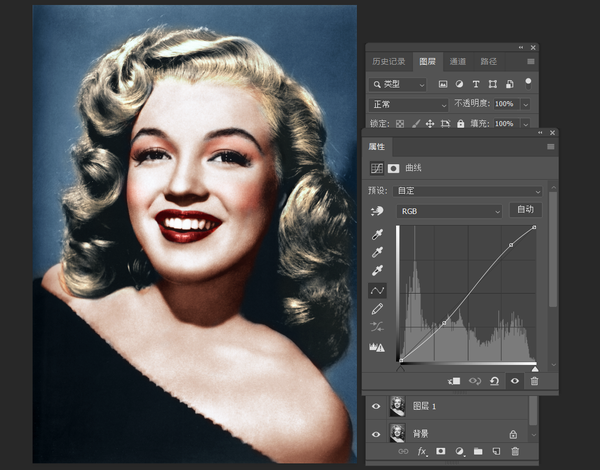This screenshot has width=600, height=470.
Task: Toggle prevent artboard auto-nesting lock
Action: 445,124
